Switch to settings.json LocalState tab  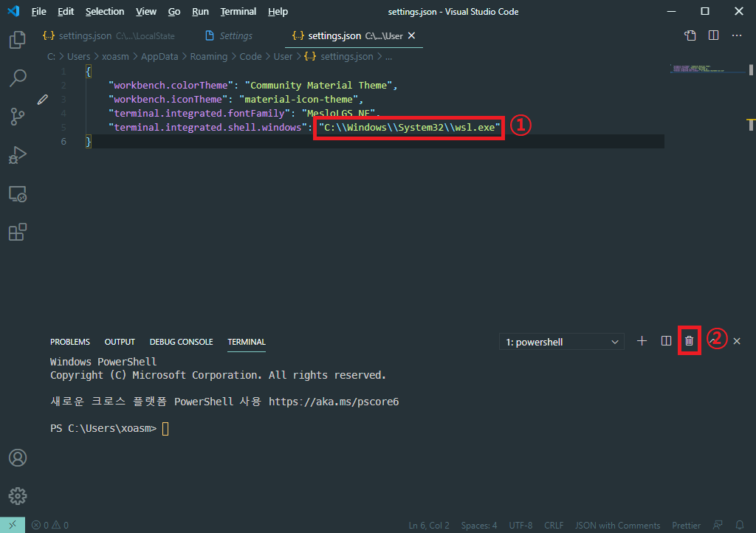point(109,35)
